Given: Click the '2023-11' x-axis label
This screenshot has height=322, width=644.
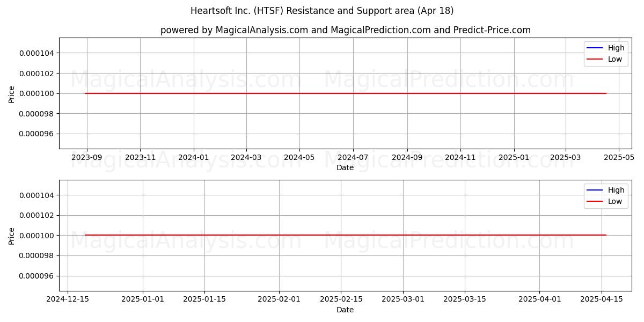Looking at the screenshot, I should (140, 158).
